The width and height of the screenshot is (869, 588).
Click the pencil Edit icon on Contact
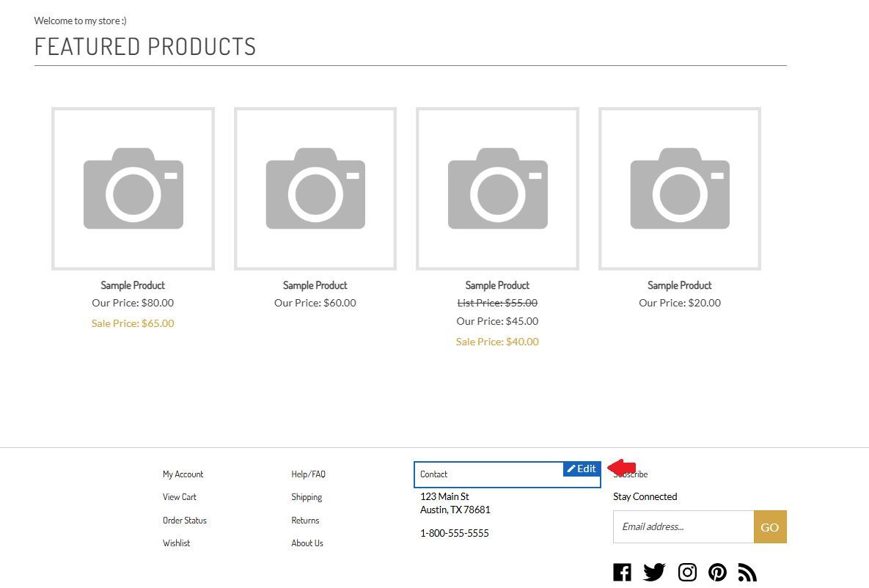571,468
